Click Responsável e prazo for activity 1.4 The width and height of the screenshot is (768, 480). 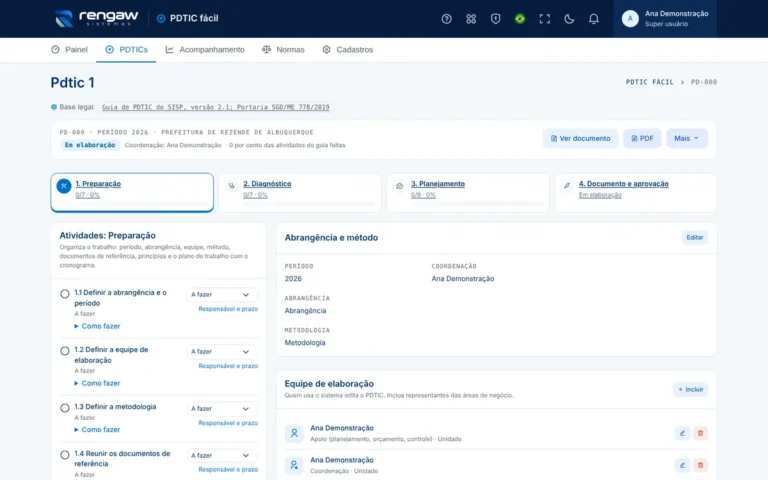(x=228, y=470)
